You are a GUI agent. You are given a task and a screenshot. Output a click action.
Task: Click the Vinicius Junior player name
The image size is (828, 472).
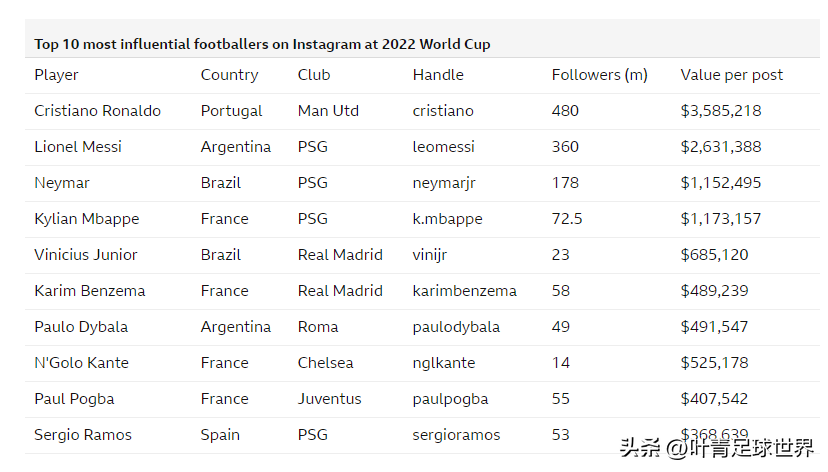click(x=86, y=255)
